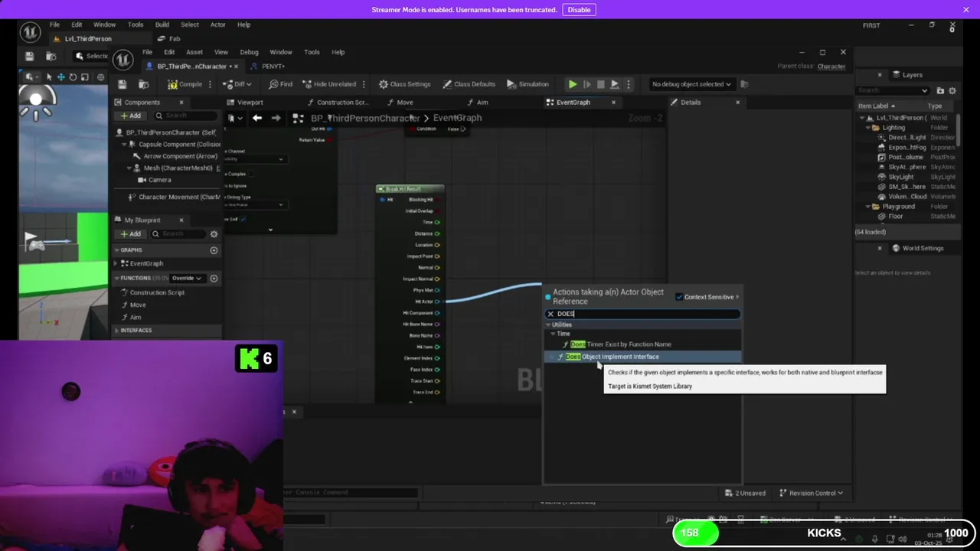Viewport: 980px width, 551px height.
Task: Open Asset menu in blueprint editor
Action: point(194,52)
